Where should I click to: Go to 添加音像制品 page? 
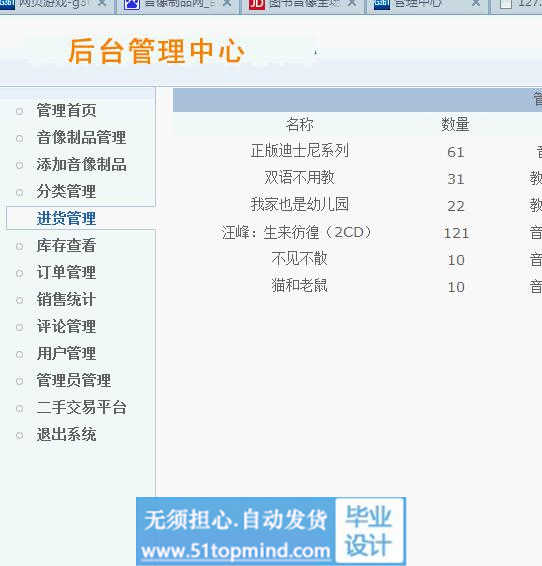(82, 165)
